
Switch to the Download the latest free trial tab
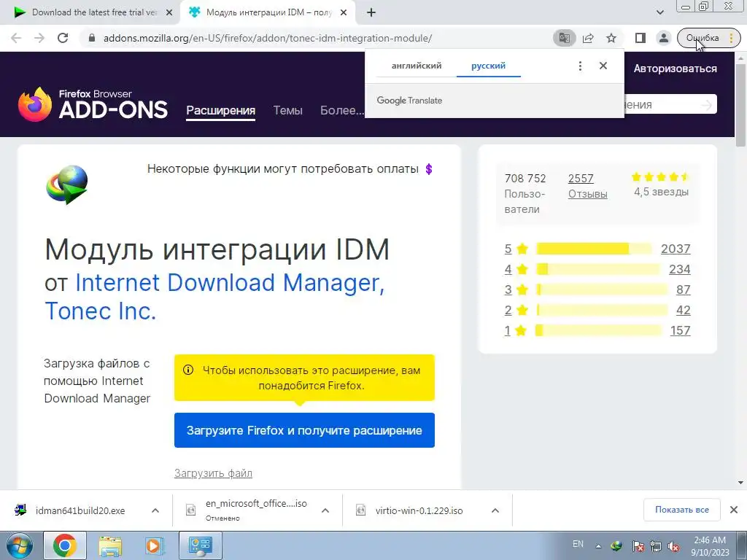[94, 12]
